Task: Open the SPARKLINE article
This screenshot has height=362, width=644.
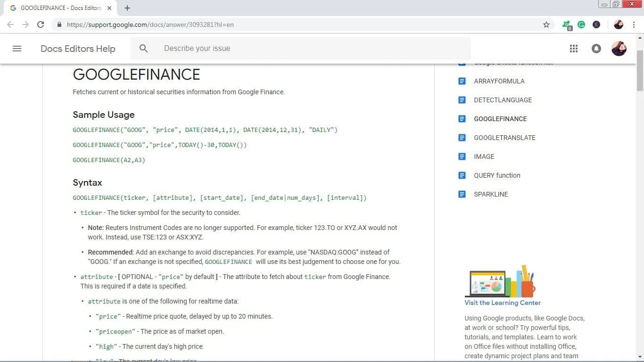Action: pos(491,194)
